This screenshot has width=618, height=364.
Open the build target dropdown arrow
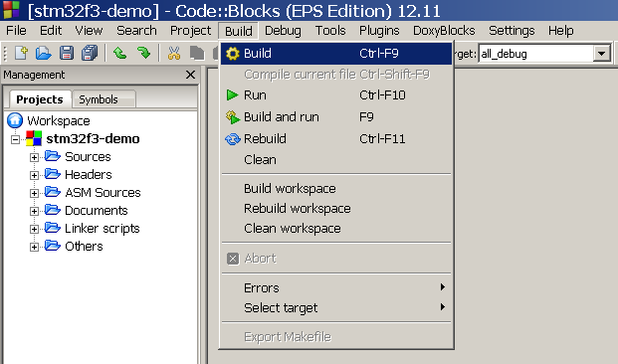point(601,54)
